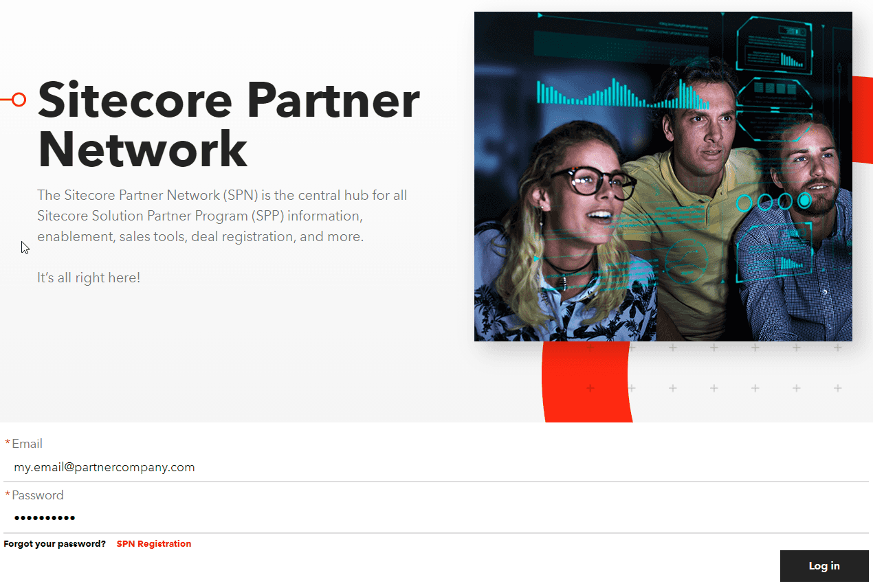Click the Sitecore Partner Network heading
This screenshot has height=588, width=873.
pos(228,124)
